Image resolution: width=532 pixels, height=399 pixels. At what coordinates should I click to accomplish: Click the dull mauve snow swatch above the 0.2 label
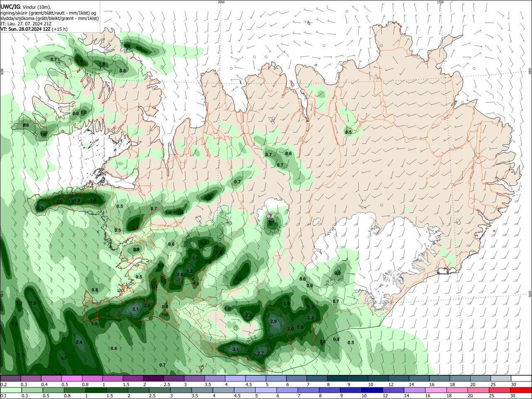tap(10, 379)
